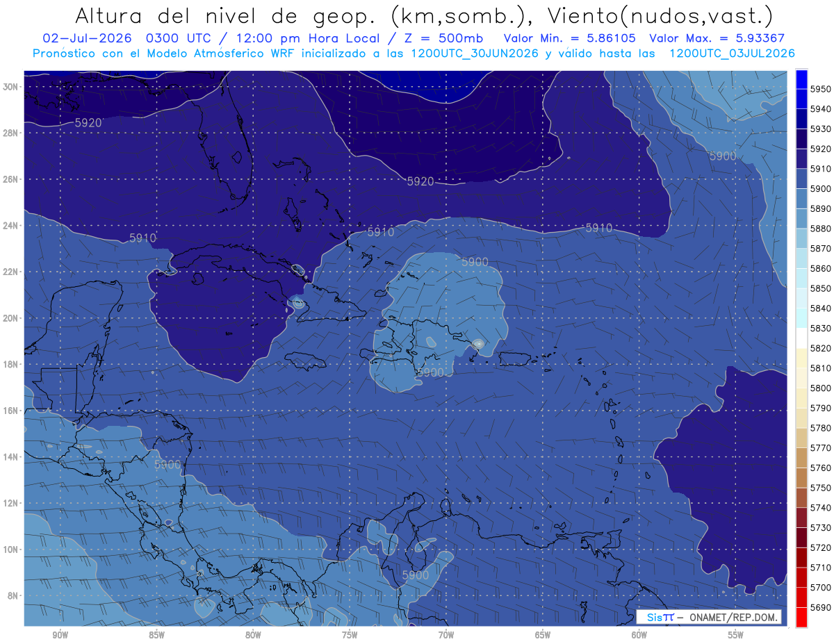
Task: Click the bright blue legend swatch above 5950
Action: pos(801,79)
